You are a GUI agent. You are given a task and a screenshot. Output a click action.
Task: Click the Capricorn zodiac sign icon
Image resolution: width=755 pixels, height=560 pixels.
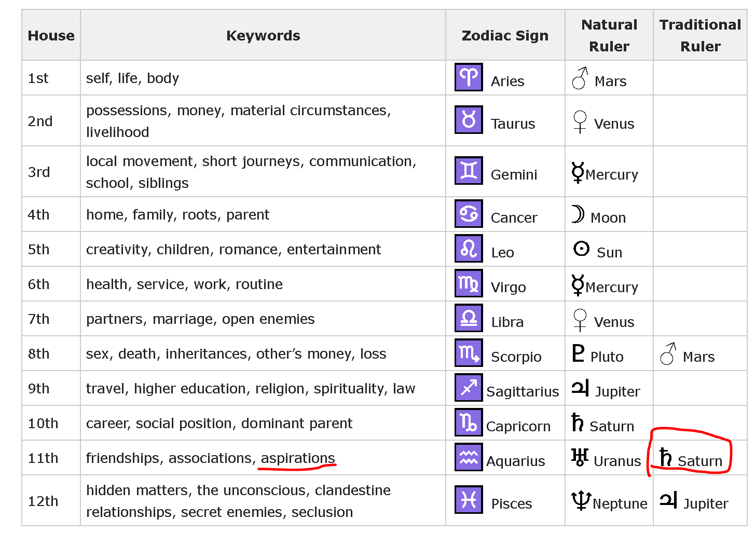point(469,422)
